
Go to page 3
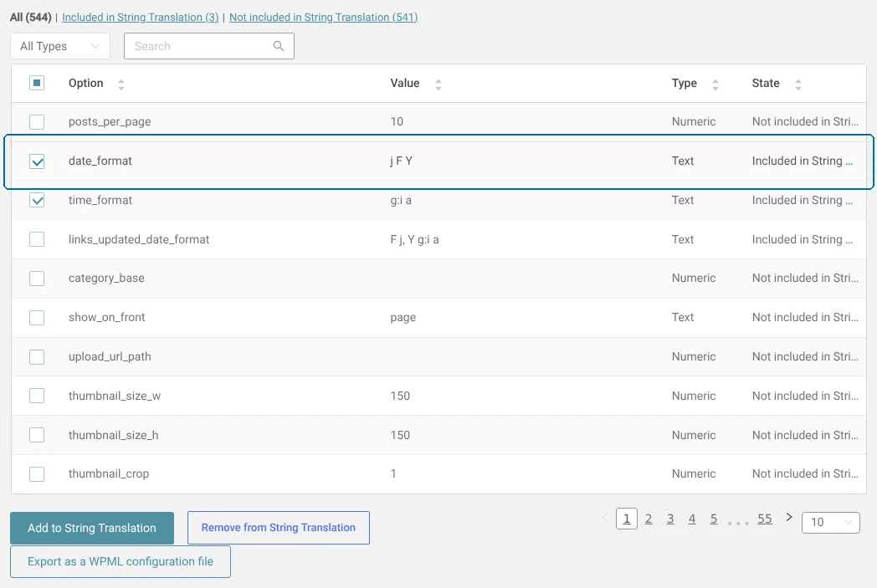(670, 519)
